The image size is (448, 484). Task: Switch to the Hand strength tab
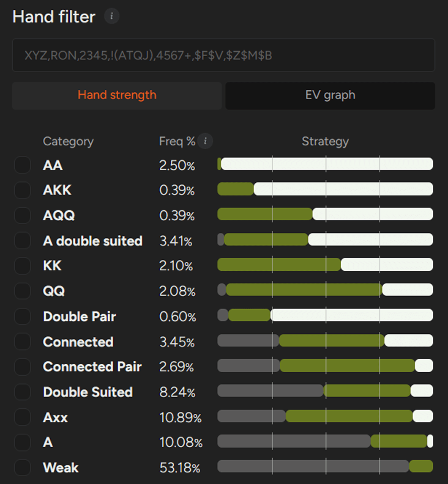tap(117, 95)
